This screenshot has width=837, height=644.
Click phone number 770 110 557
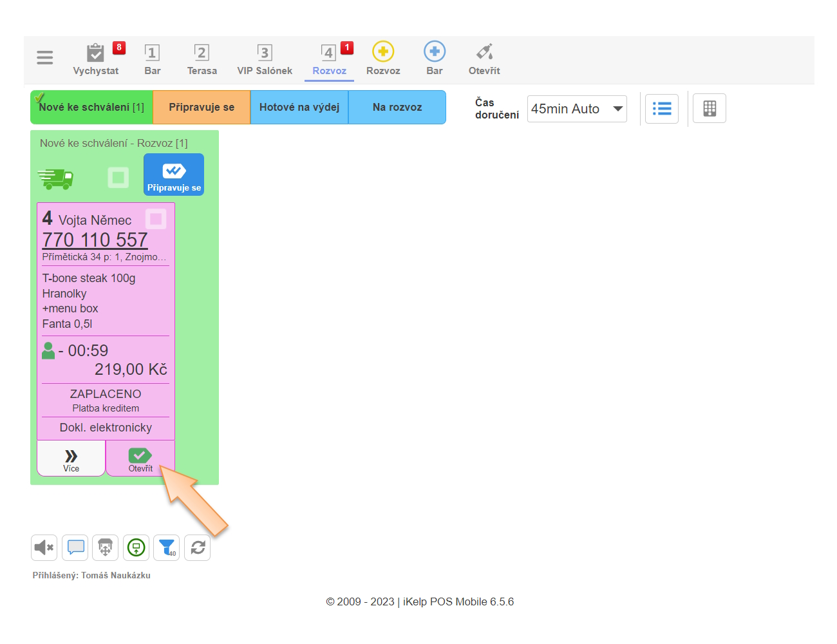95,240
